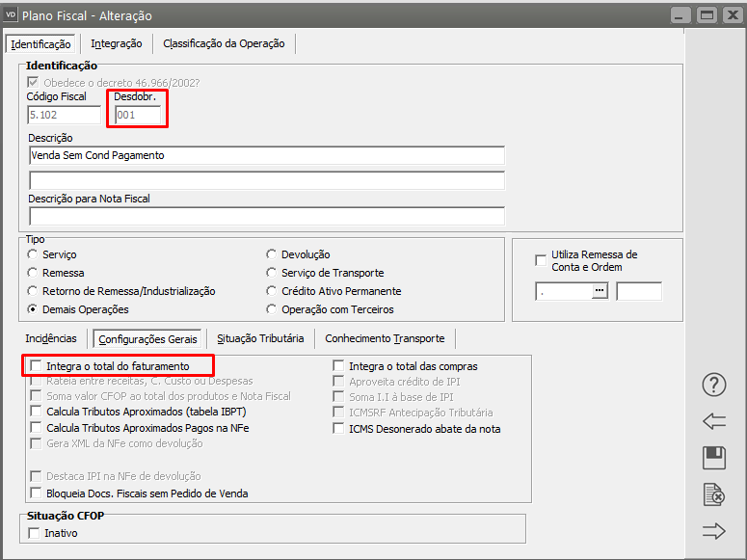Select the Serviço radio option
This screenshot has height=560, width=747.
pos(33,254)
